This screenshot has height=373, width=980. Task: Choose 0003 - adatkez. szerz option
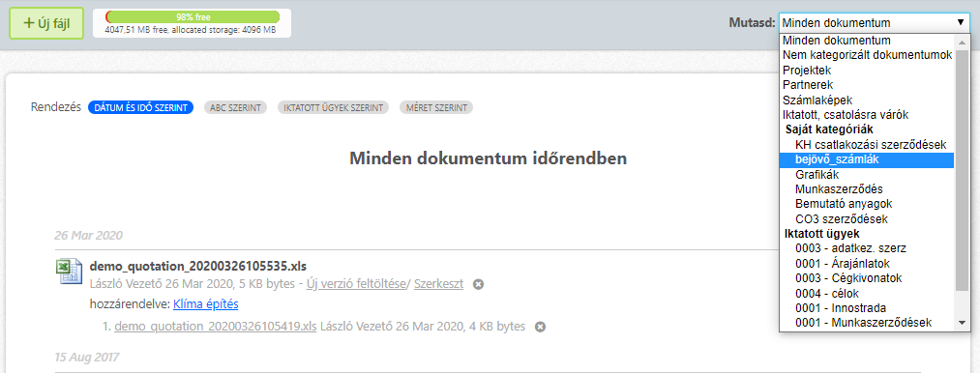pos(866,248)
